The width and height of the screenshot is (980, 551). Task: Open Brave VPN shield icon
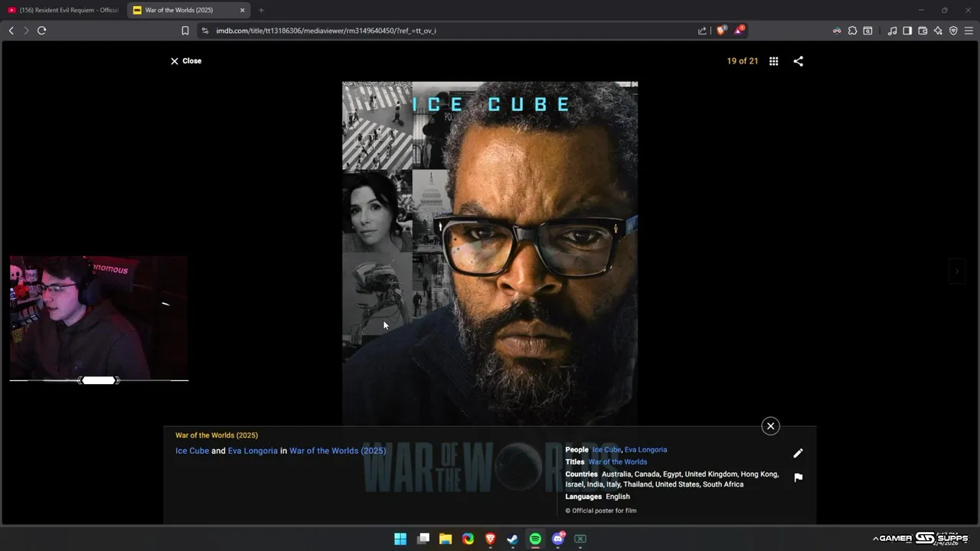point(953,31)
